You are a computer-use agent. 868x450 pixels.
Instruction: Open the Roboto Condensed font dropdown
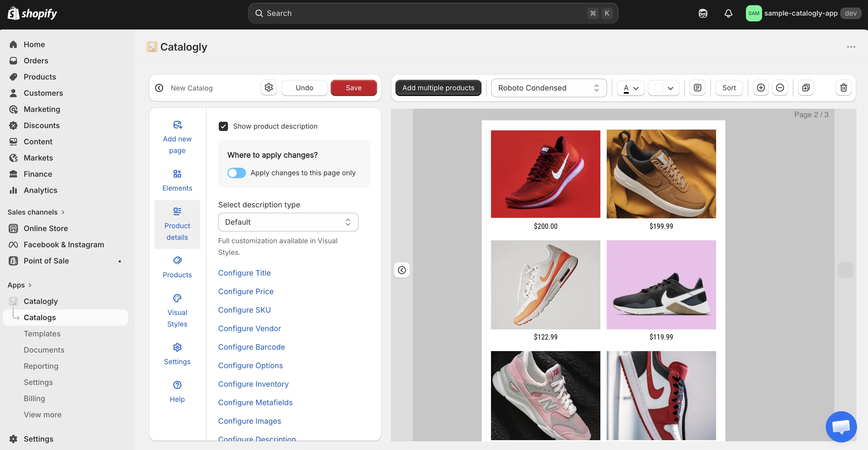(549, 88)
